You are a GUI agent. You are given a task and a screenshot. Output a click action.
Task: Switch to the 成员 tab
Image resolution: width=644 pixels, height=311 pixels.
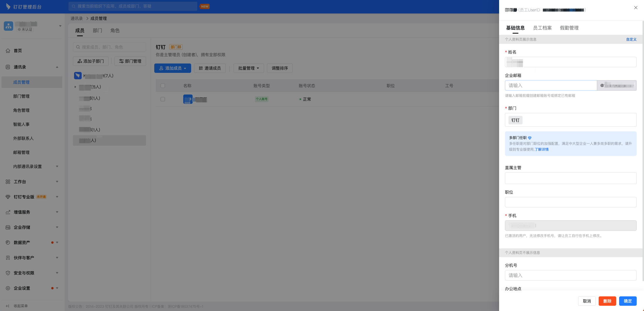(x=80, y=30)
